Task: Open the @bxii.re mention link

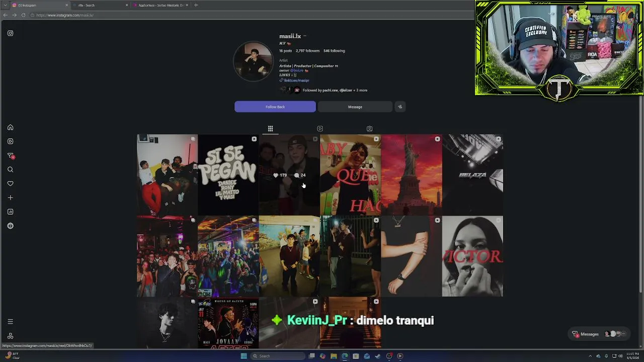Action: tap(296, 70)
